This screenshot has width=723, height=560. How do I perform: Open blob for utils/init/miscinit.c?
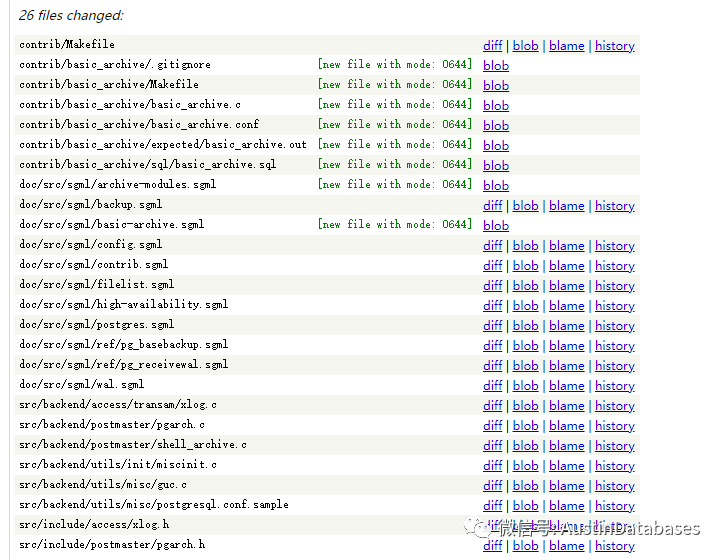point(525,466)
